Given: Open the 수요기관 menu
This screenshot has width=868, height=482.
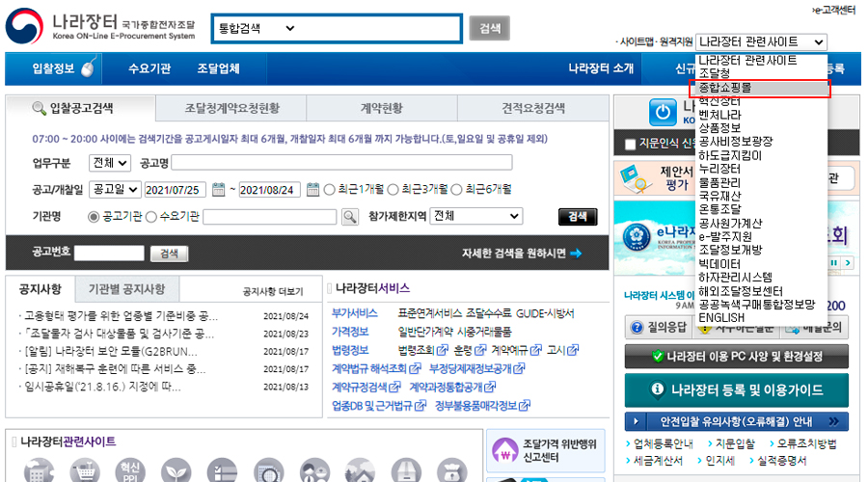Looking at the screenshot, I should pos(149,68).
